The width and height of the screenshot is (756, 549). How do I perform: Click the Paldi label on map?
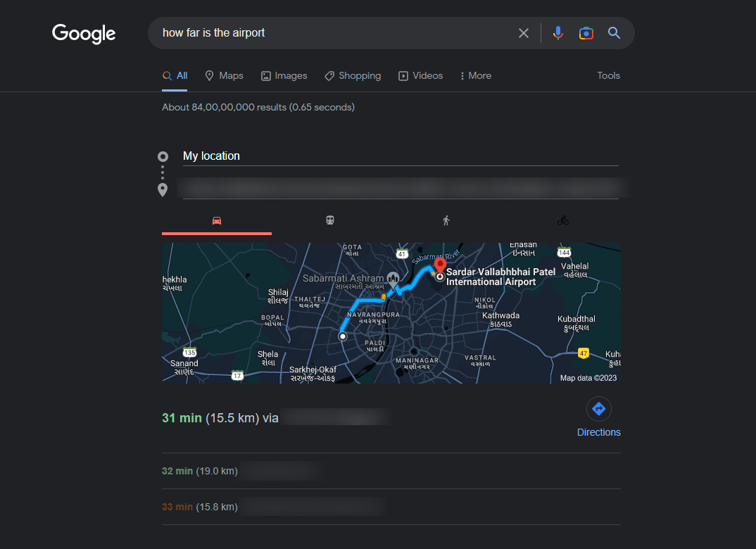click(375, 346)
